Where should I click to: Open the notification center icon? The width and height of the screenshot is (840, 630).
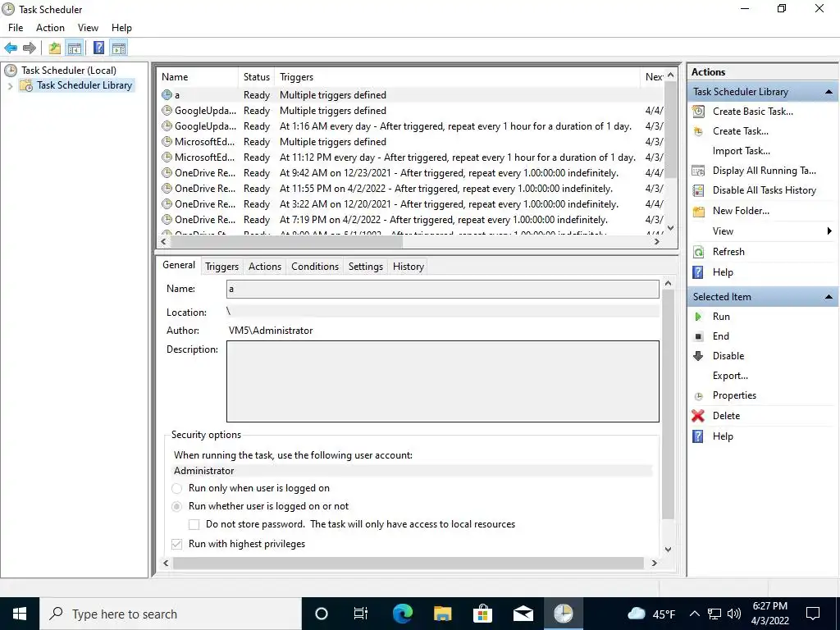point(813,614)
